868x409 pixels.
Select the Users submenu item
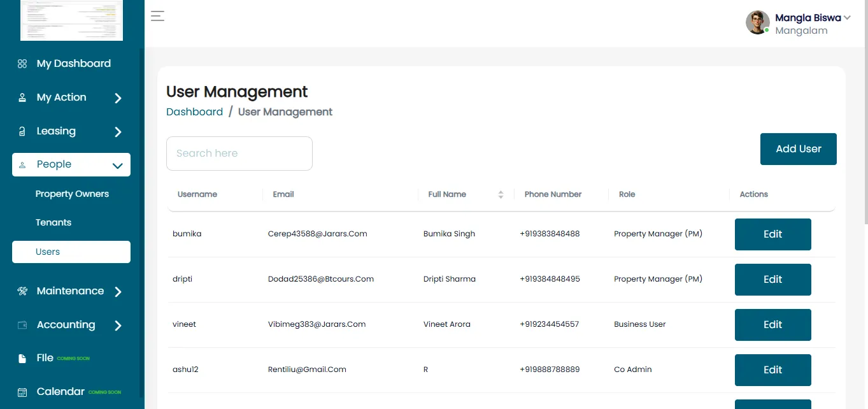(x=71, y=252)
